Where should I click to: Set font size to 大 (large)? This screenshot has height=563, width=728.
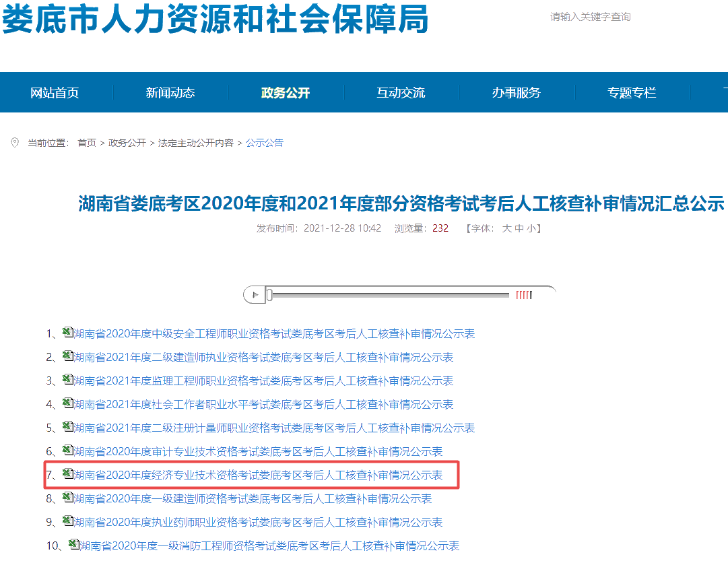point(506,228)
